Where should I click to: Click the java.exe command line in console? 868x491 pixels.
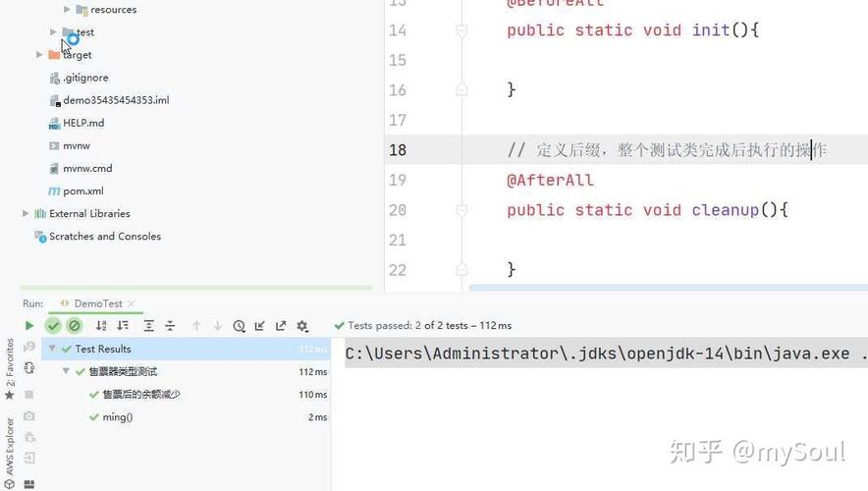click(x=606, y=354)
